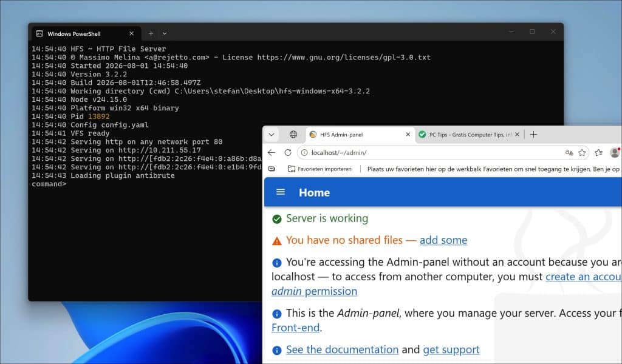Click 'Version 3.2.2' line in PowerShell

80,74
